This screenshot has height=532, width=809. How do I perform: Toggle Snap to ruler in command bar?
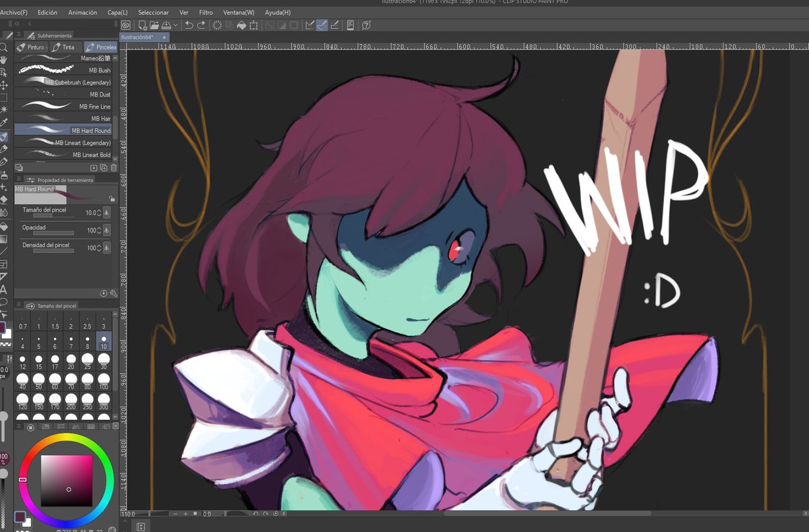tap(310, 25)
